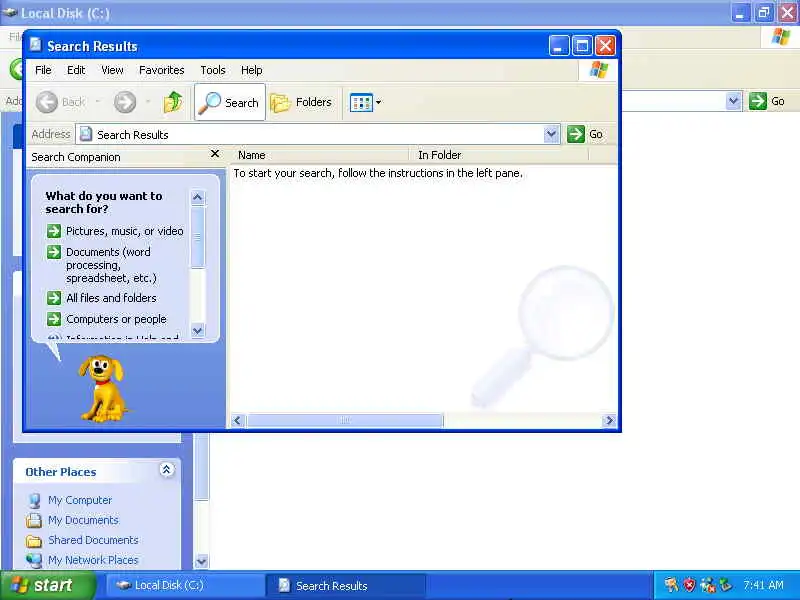Close the Search Results window
The image size is (800, 600).
click(x=606, y=46)
